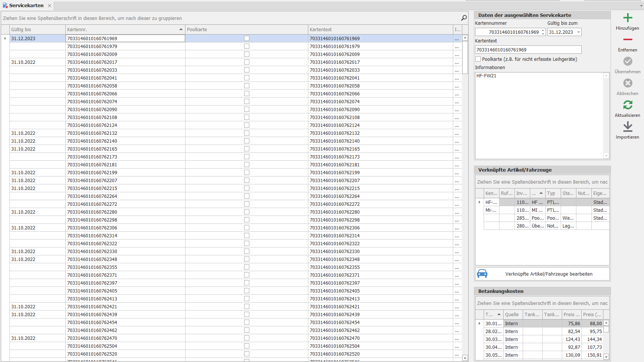Enable the Poolkarte checkbox in the details panel
The image size is (644, 362).
click(x=478, y=59)
